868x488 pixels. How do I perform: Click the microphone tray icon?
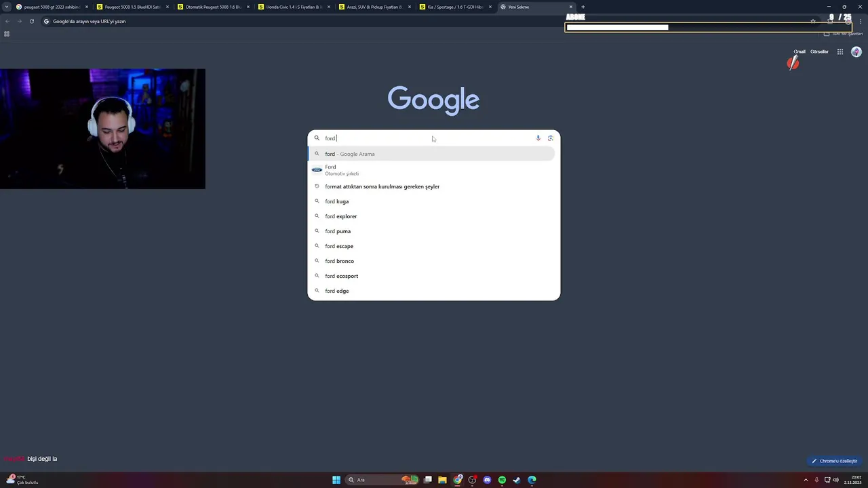(816, 480)
